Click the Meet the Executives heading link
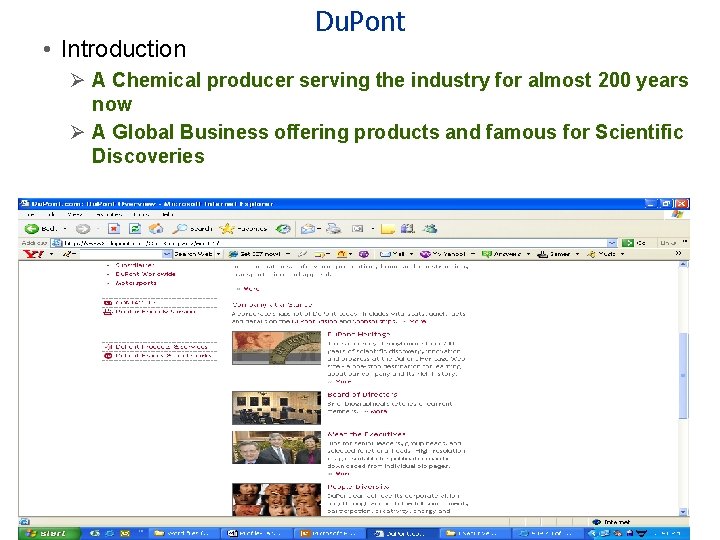The height and width of the screenshot is (540, 720). click(366, 434)
